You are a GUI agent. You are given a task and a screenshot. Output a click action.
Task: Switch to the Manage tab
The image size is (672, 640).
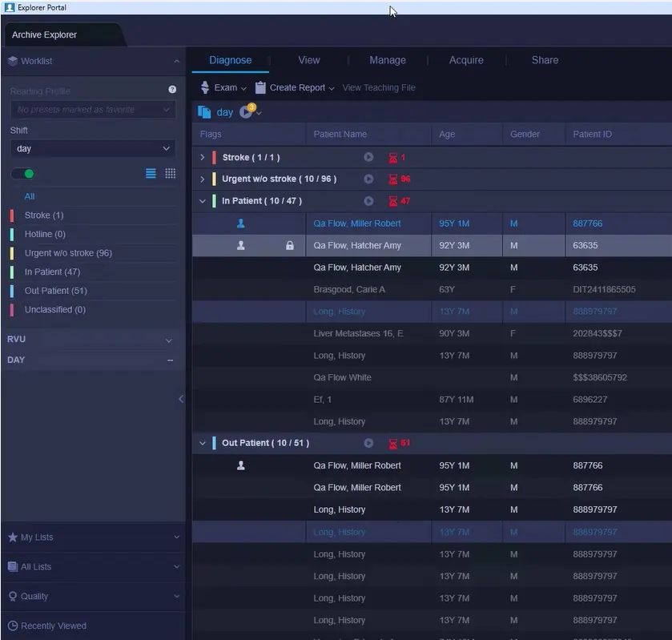[388, 60]
